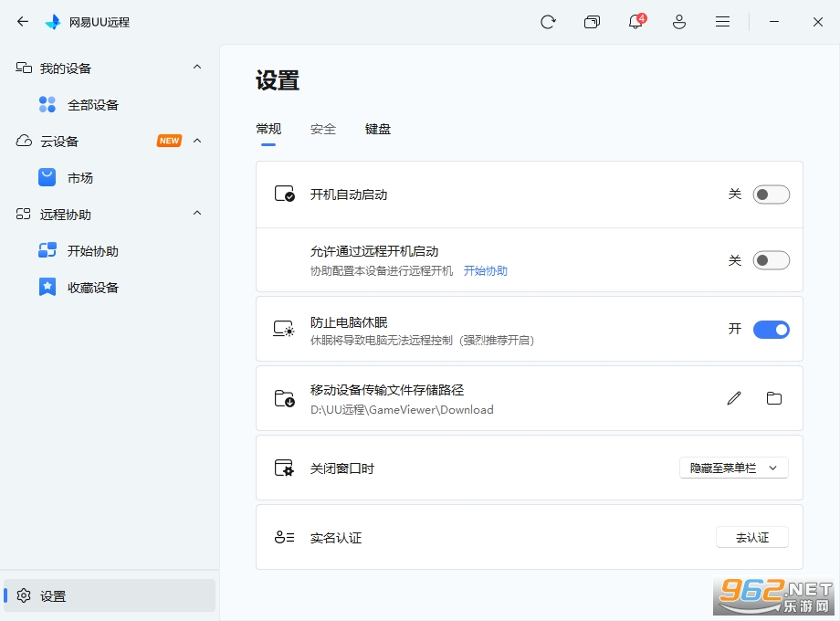This screenshot has width=840, height=621.
Task: Open the user account profile icon
Action: 679,22
